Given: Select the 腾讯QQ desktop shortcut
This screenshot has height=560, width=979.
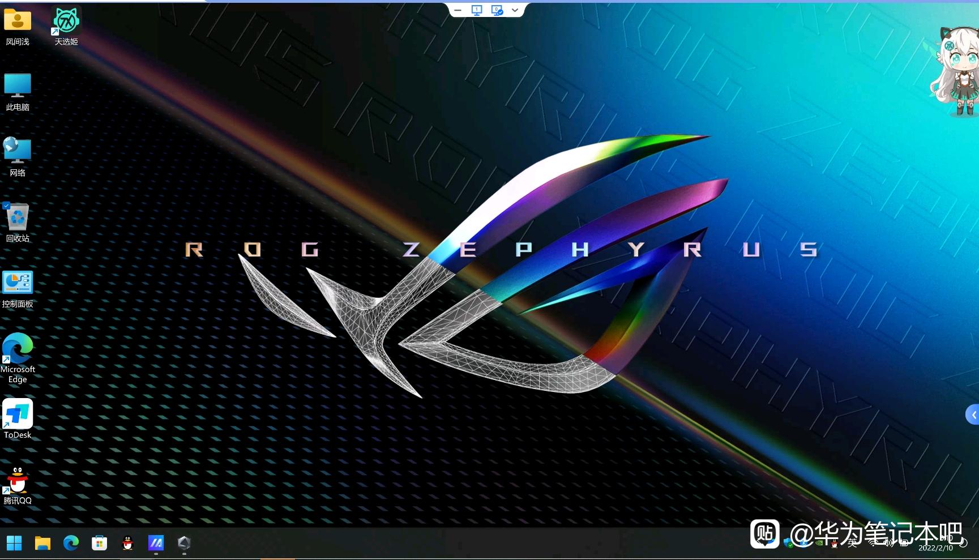Looking at the screenshot, I should (18, 486).
